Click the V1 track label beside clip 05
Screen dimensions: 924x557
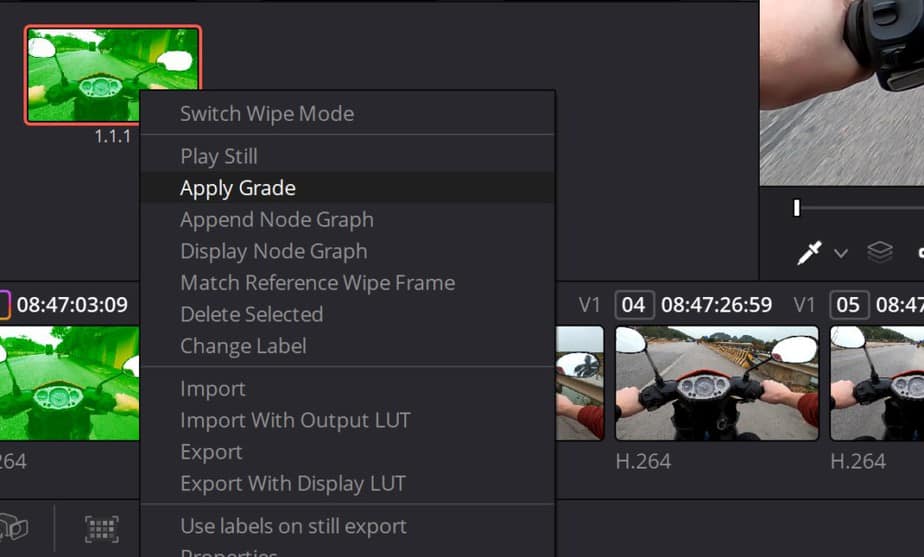pyautogui.click(x=804, y=305)
